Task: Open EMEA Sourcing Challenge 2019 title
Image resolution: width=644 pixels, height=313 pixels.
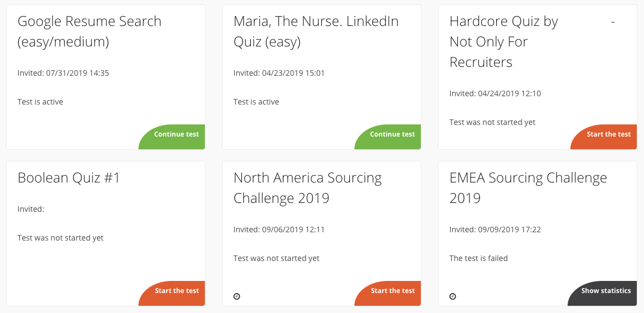Action: click(x=528, y=188)
